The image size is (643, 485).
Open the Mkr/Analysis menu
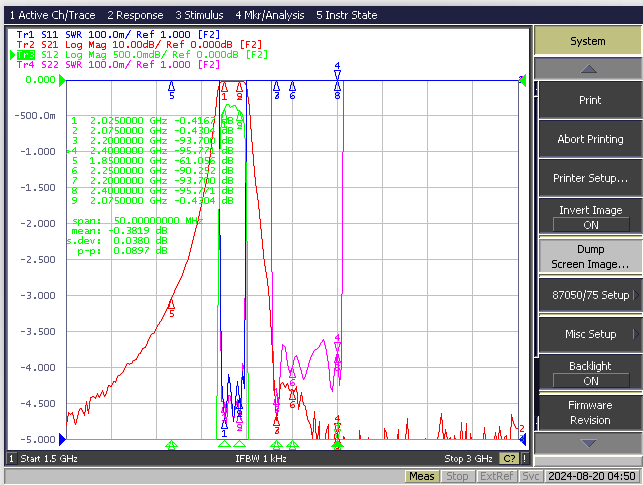270,15
